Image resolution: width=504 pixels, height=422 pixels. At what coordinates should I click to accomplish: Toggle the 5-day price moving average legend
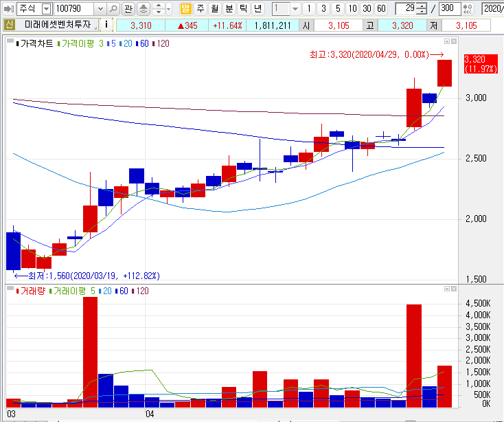pyautogui.click(x=111, y=43)
